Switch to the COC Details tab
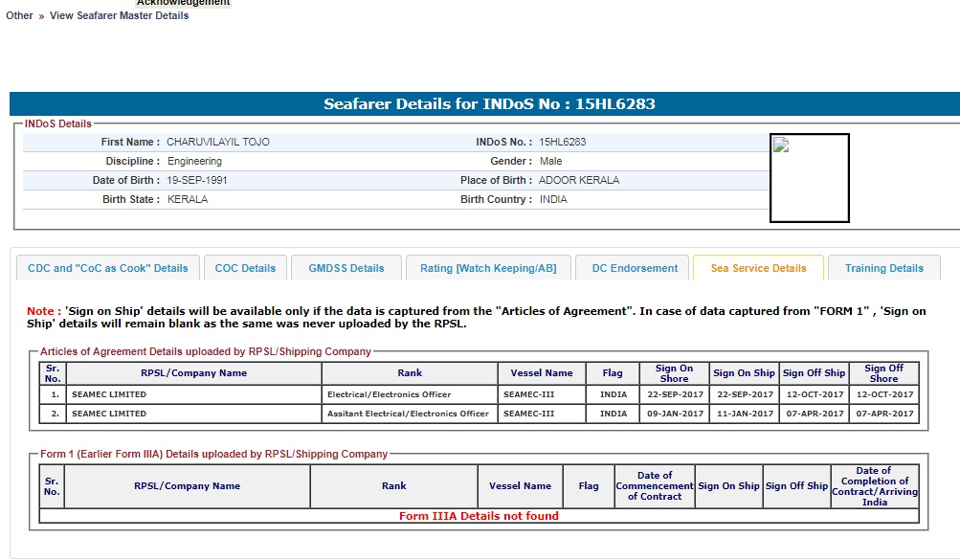960x560 pixels. [245, 268]
